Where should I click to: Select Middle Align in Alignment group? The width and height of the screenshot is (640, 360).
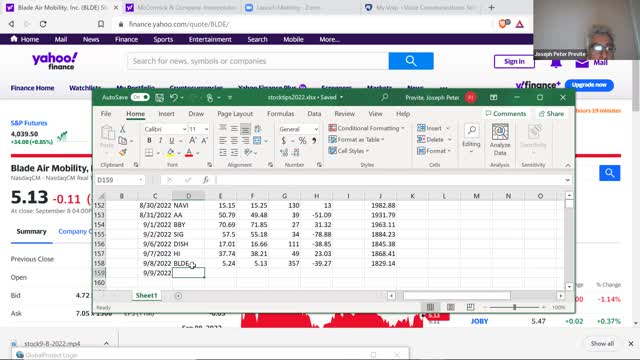(234, 129)
